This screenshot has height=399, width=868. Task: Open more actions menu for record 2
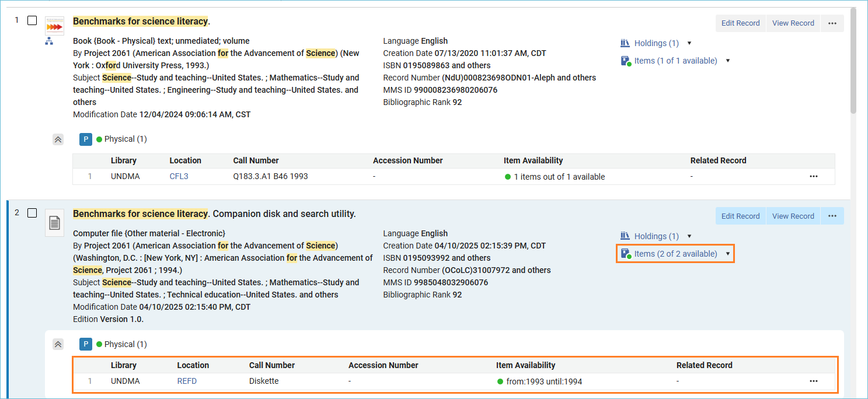832,216
